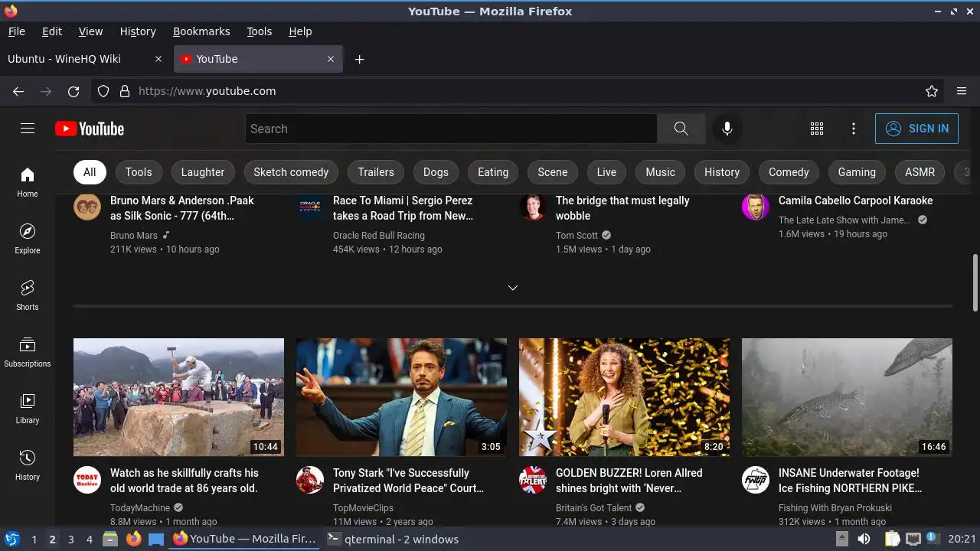Open TopMovieClips channel link
The width and height of the screenshot is (980, 551).
363,508
